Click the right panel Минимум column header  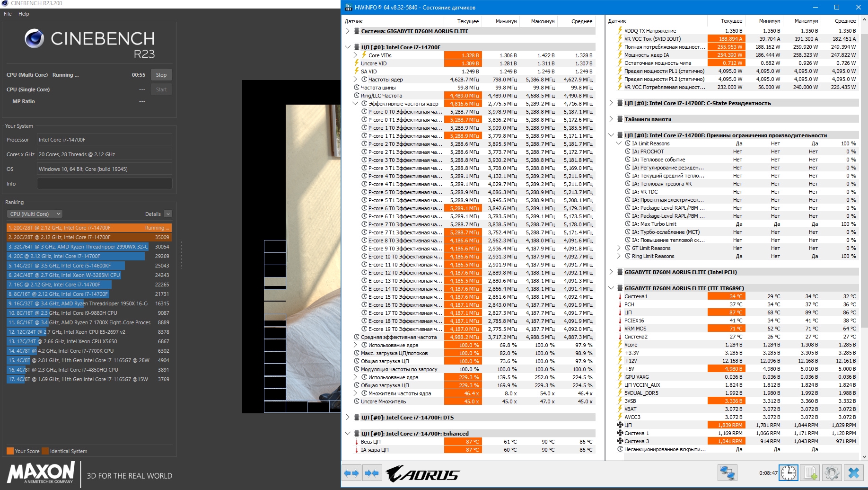[x=764, y=21]
